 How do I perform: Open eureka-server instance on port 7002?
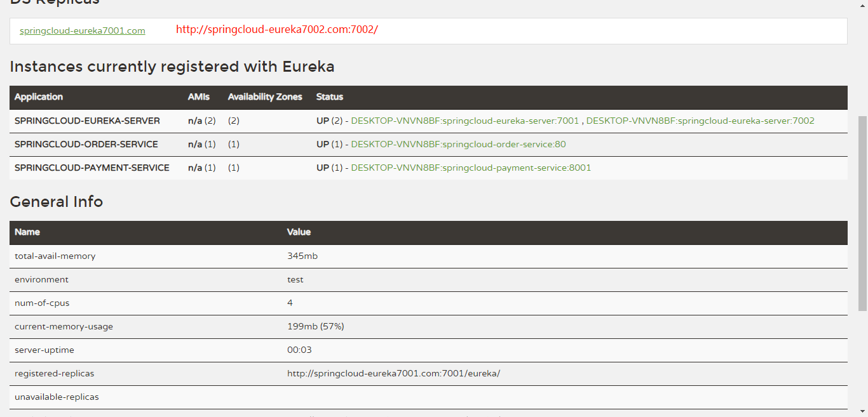click(x=700, y=120)
